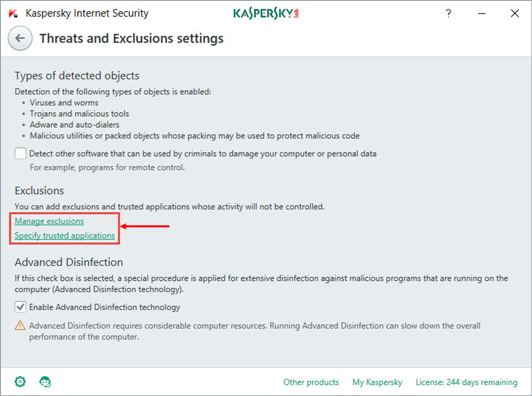
Task: Click the green Kaspersky brand logo
Action: [x=265, y=13]
